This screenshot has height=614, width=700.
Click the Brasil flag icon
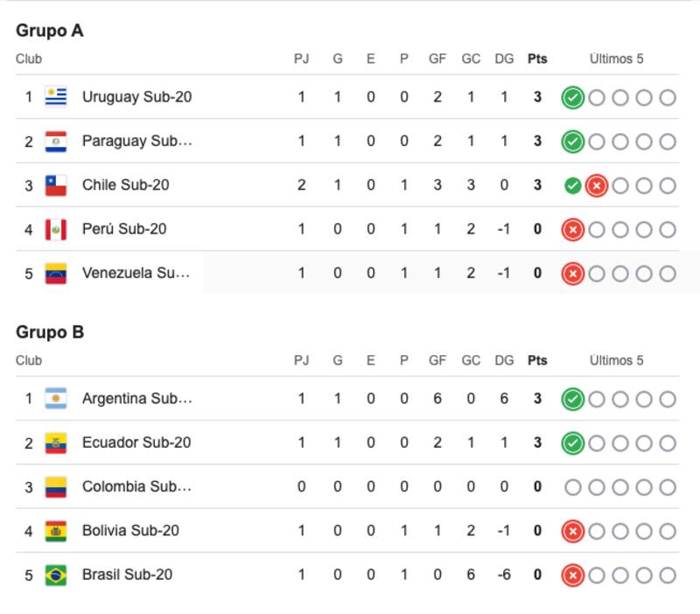pyautogui.click(x=56, y=575)
